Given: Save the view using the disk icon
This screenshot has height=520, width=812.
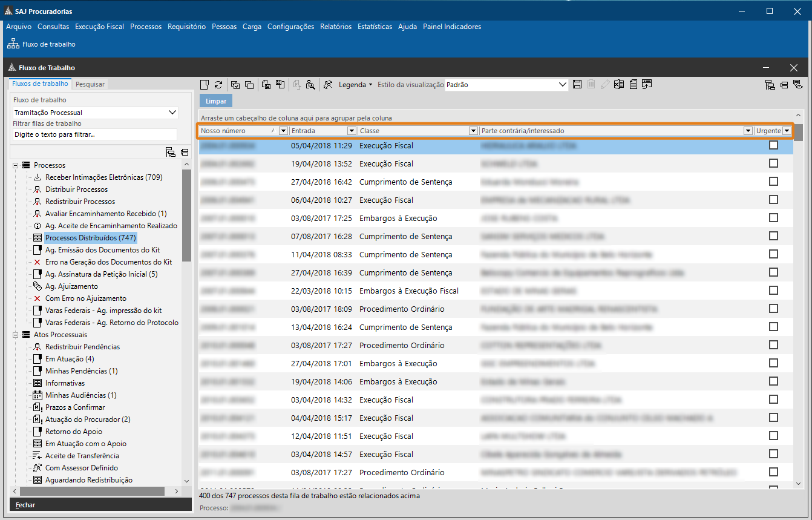Looking at the screenshot, I should (577, 84).
